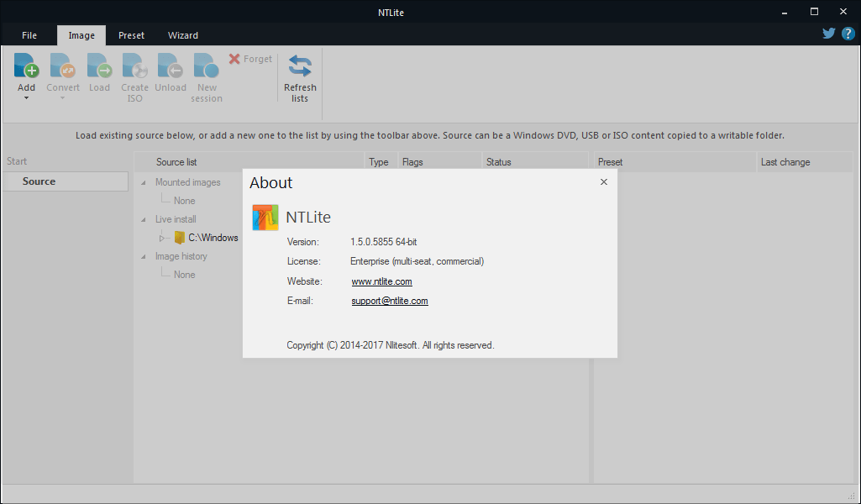Image resolution: width=861 pixels, height=504 pixels.
Task: Click the Create ISO icon
Action: point(134,66)
